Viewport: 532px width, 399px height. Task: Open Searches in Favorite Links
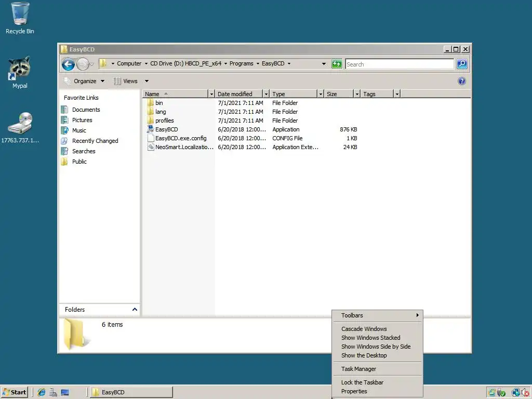[84, 151]
